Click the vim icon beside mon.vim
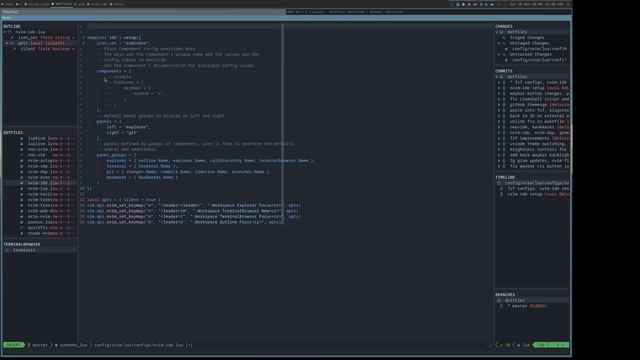This screenshot has width=640, height=360. (x=22, y=155)
